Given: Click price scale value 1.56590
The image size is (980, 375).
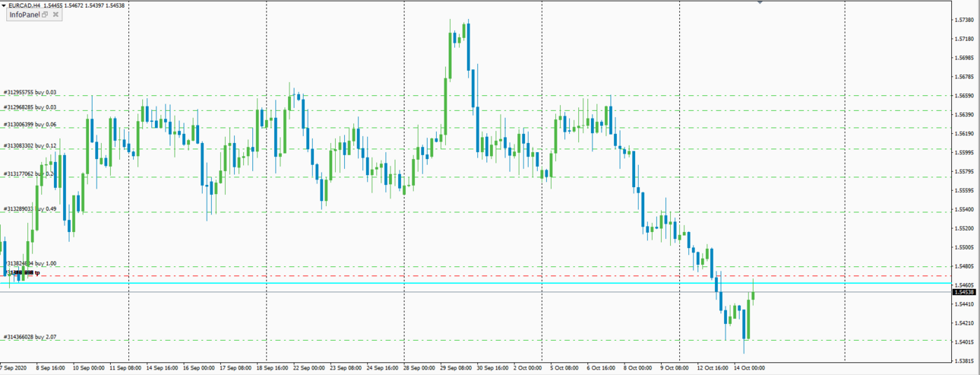Looking at the screenshot, I should click(965, 96).
